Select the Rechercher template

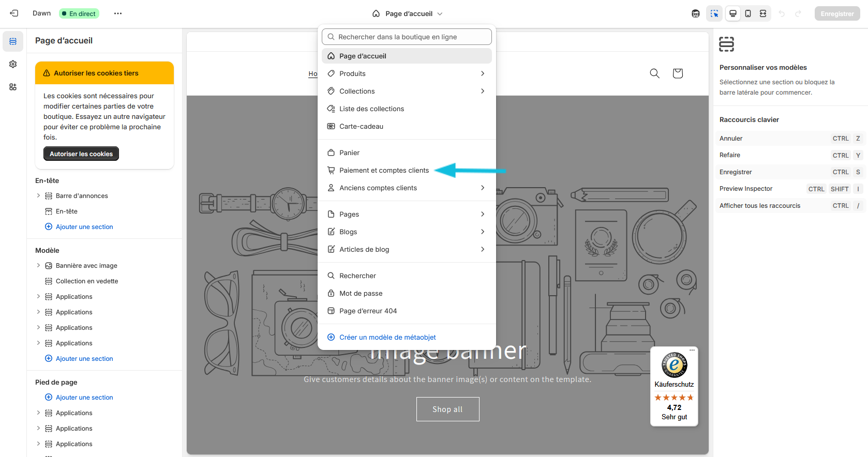pos(407,276)
